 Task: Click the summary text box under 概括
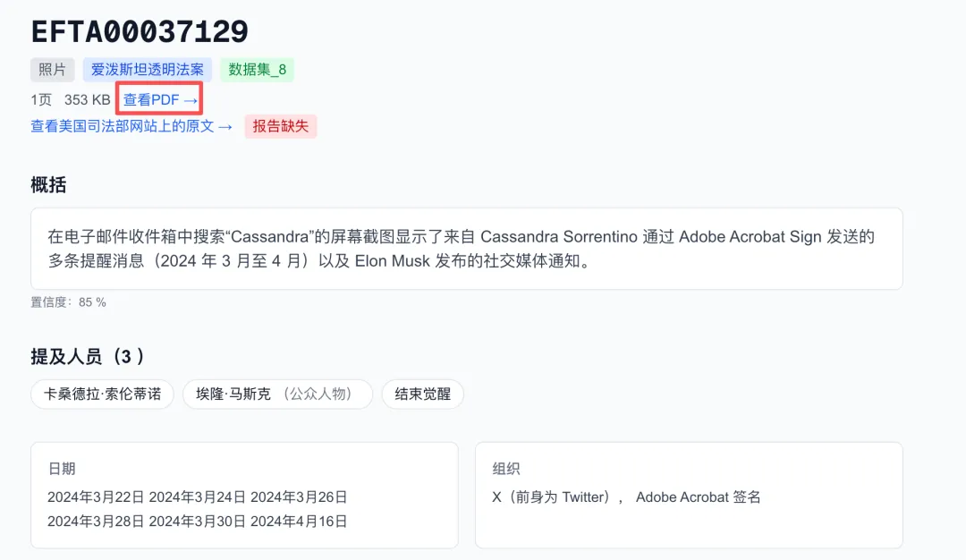point(466,249)
